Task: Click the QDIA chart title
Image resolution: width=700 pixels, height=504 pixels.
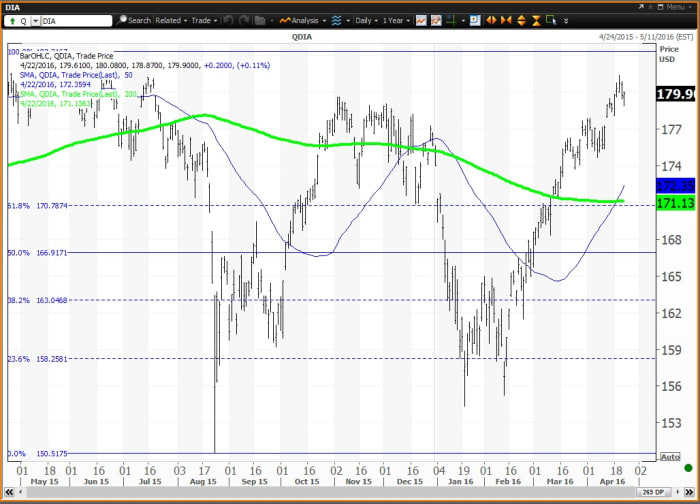Action: (302, 37)
